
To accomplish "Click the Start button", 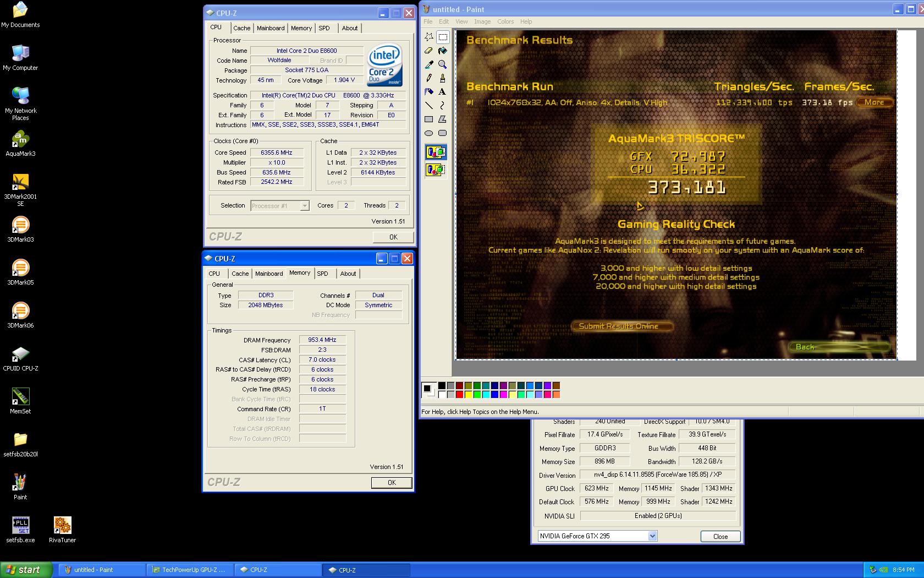I will pyautogui.click(x=26, y=570).
